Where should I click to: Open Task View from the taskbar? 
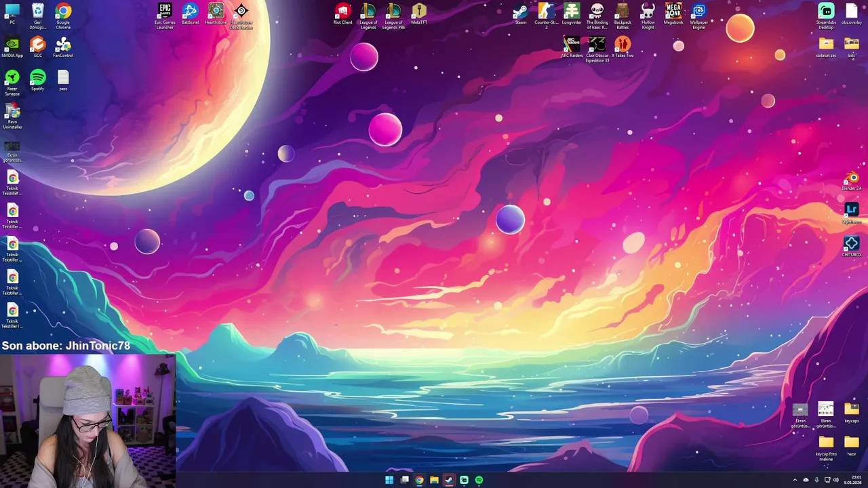click(404, 480)
